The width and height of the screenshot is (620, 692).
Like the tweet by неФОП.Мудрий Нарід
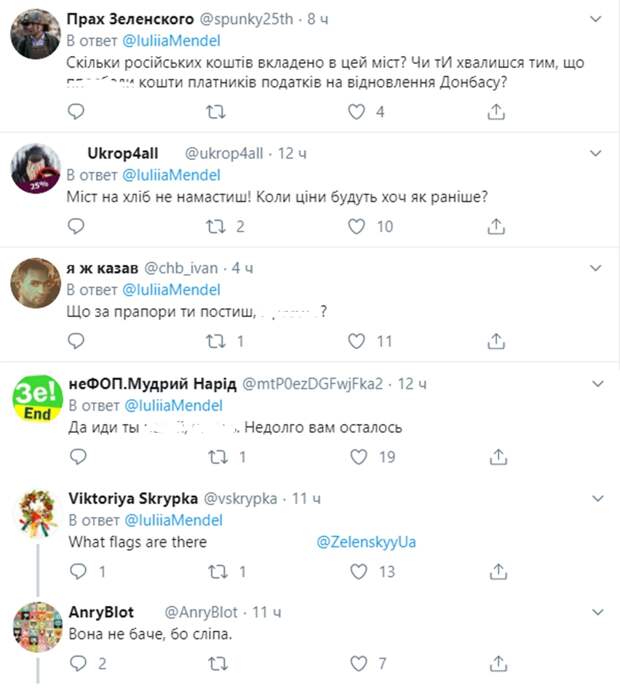pyautogui.click(x=359, y=457)
